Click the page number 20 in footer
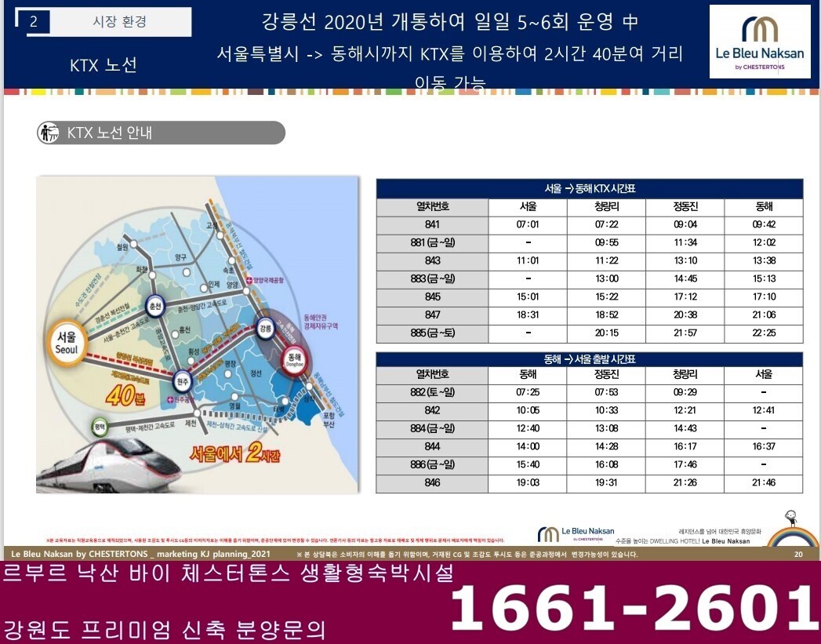 [798, 554]
